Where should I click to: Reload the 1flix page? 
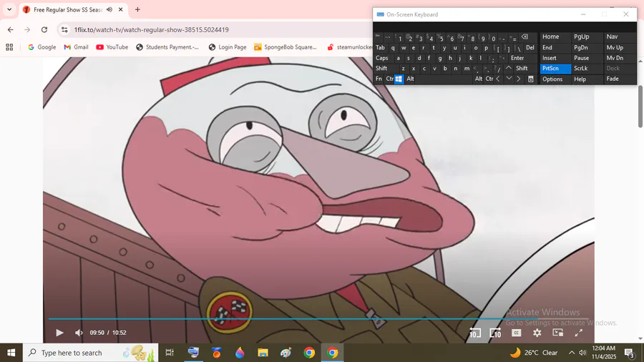pos(44,29)
